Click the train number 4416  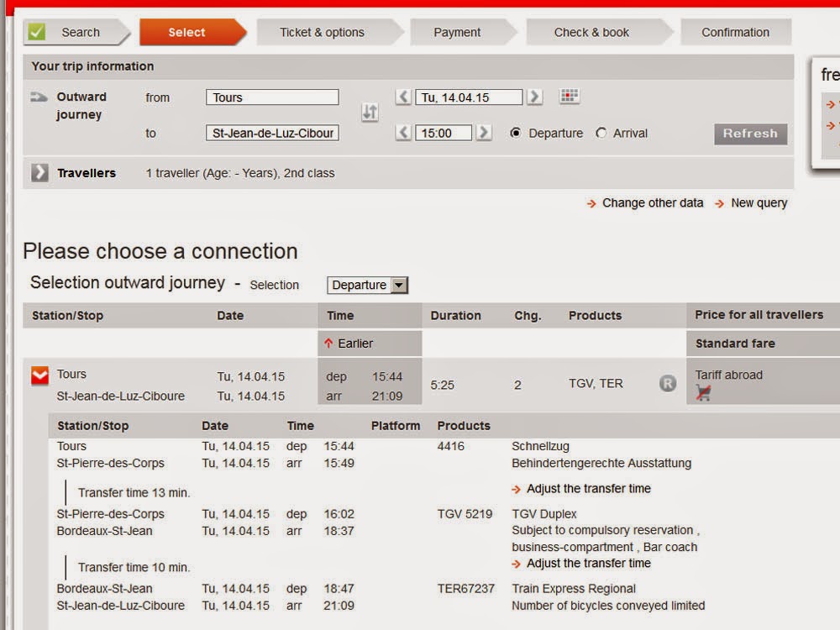click(x=450, y=446)
